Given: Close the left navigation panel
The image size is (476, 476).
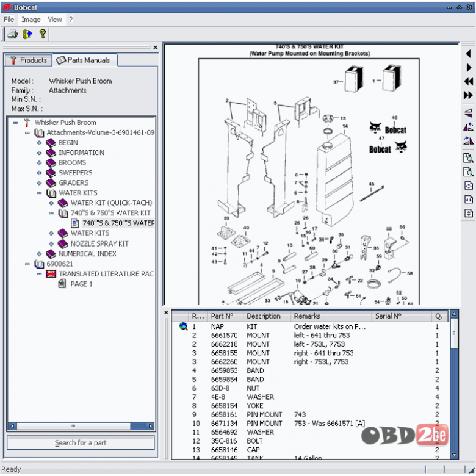Looking at the screenshot, I should [x=156, y=48].
